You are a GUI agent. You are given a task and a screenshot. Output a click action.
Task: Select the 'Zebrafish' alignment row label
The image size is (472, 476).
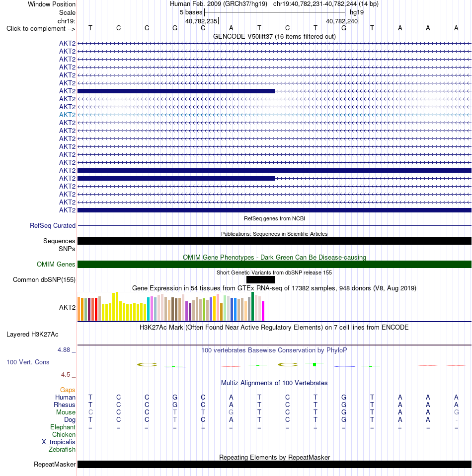tap(62, 450)
